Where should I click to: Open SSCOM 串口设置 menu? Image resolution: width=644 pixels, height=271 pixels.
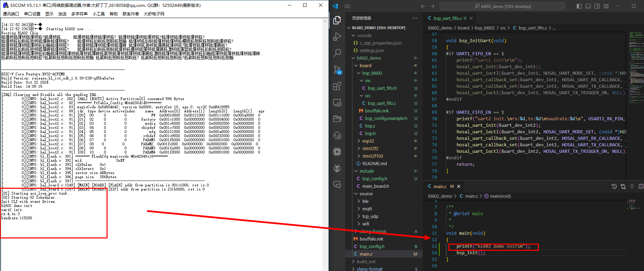click(32, 14)
